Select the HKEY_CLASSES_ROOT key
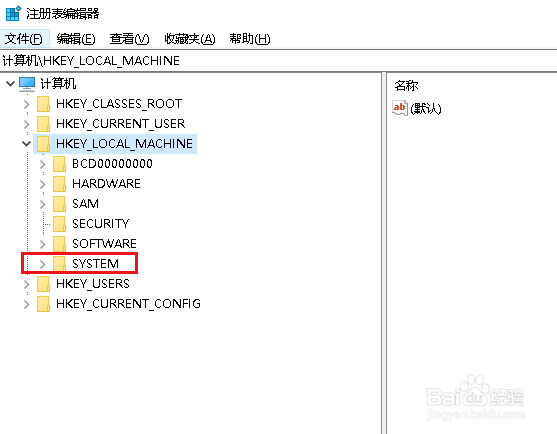Screen dimensions: 557x434 119,104
